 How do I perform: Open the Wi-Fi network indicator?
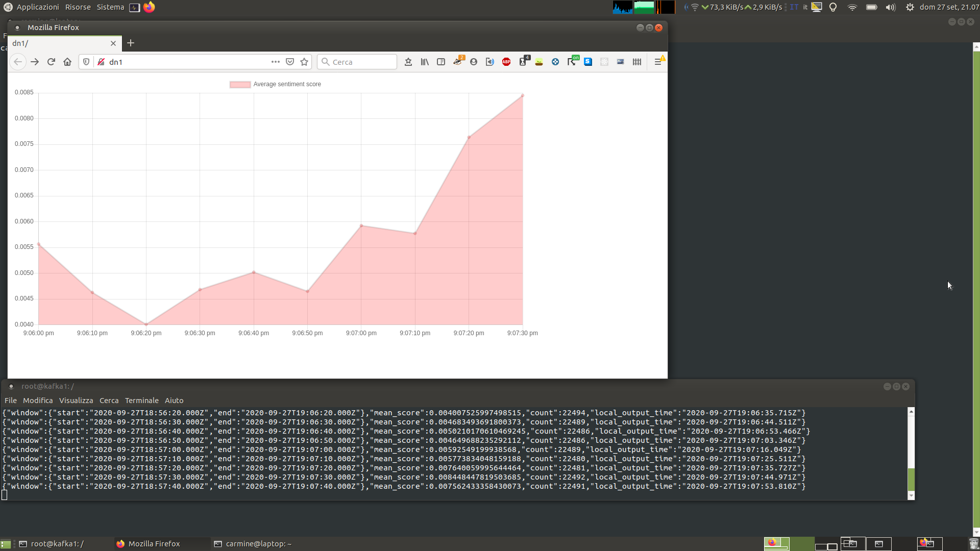pos(852,7)
